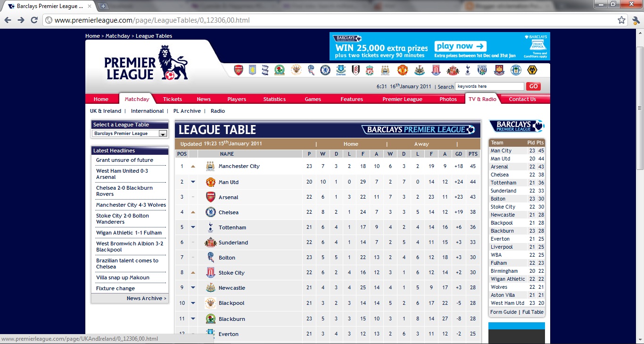Click the Matchday breadcrumb link
The image size is (644, 344).
(118, 36)
